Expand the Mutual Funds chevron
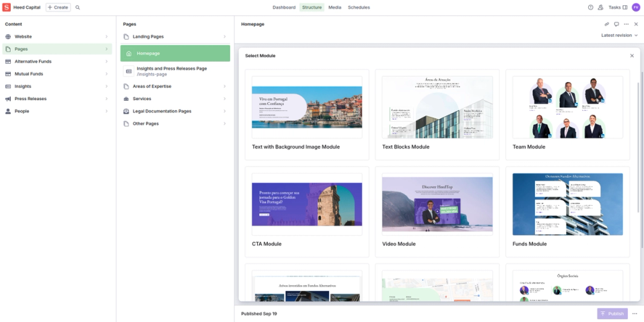The image size is (644, 322). (x=106, y=74)
